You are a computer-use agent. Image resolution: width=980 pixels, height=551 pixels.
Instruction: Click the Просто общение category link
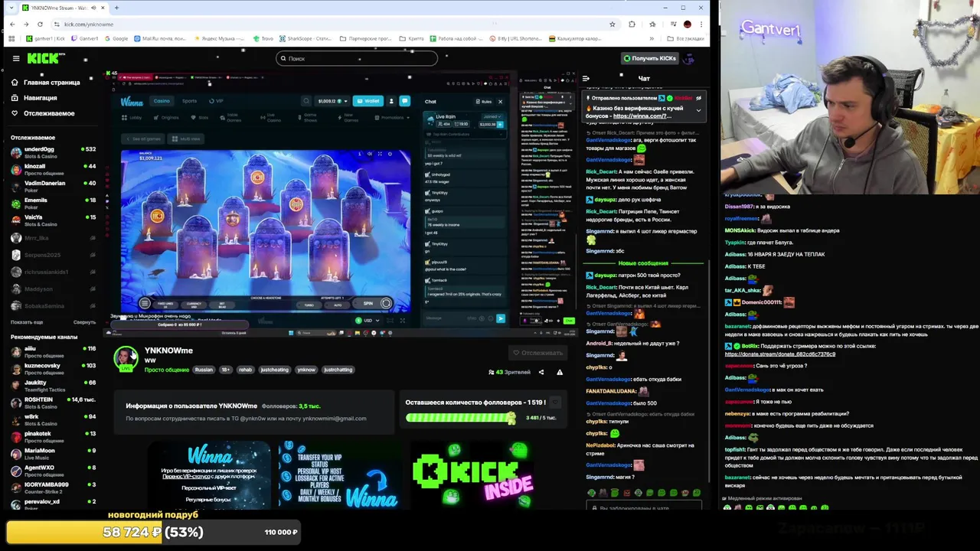(166, 370)
